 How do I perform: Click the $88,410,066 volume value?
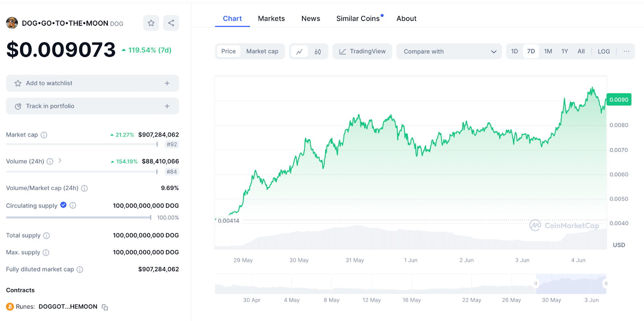pos(160,161)
